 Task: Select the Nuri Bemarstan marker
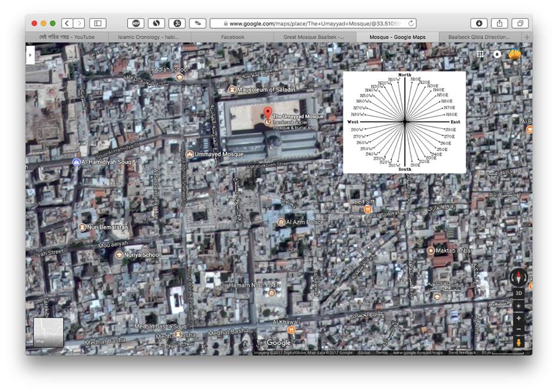(83, 227)
